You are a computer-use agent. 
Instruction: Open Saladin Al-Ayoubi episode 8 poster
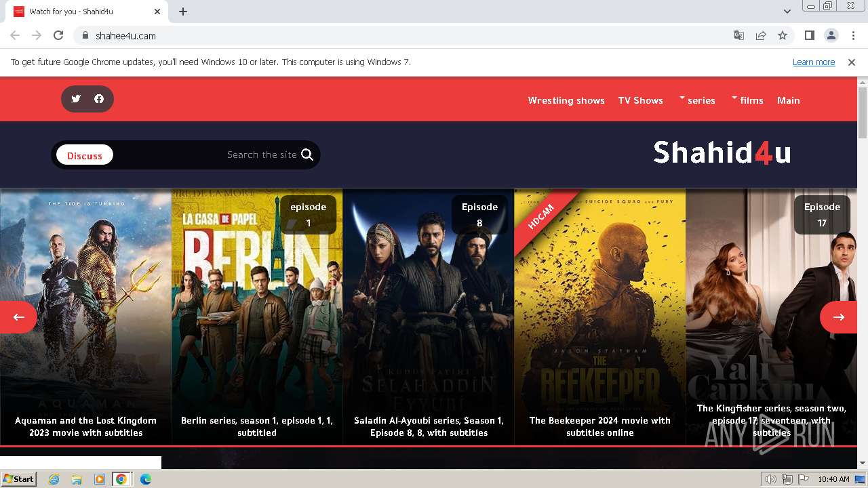pos(429,317)
